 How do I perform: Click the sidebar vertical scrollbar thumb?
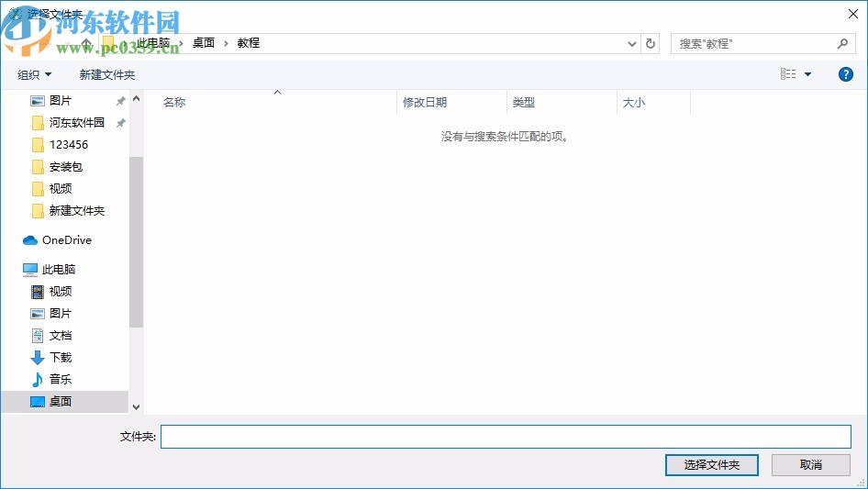pos(136,242)
